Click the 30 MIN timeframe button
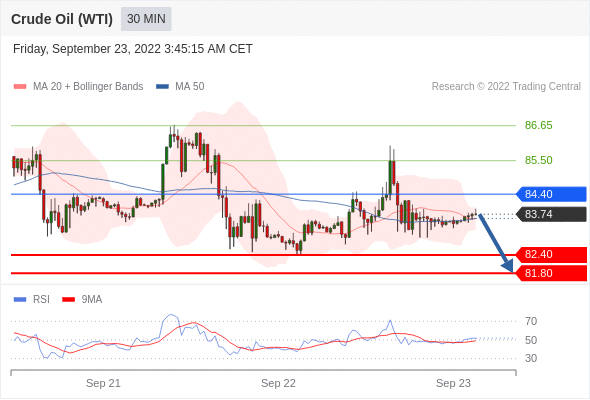 tap(146, 19)
